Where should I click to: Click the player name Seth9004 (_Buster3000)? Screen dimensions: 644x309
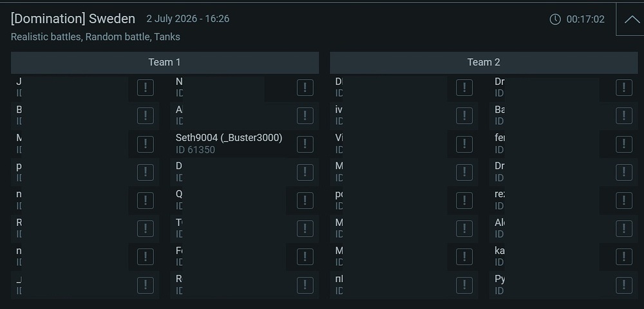[229, 138]
